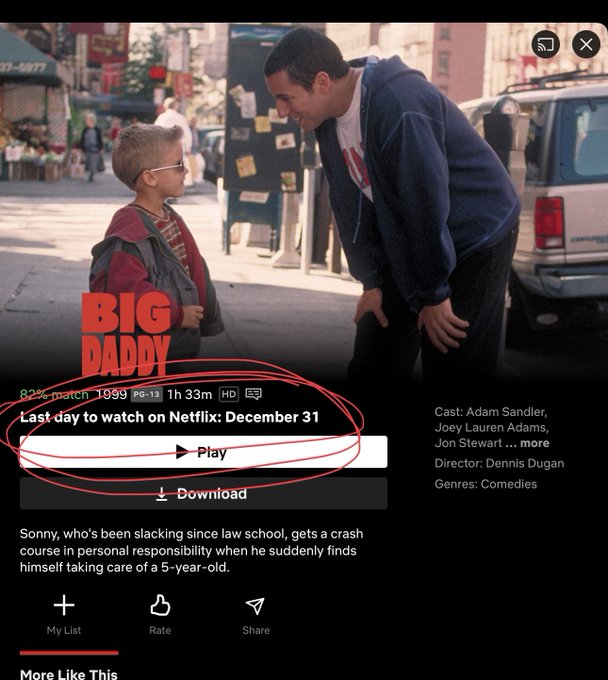Screen dimensions: 608x680
Task: Close the Big Daddy details panel
Action: pyautogui.click(x=586, y=44)
